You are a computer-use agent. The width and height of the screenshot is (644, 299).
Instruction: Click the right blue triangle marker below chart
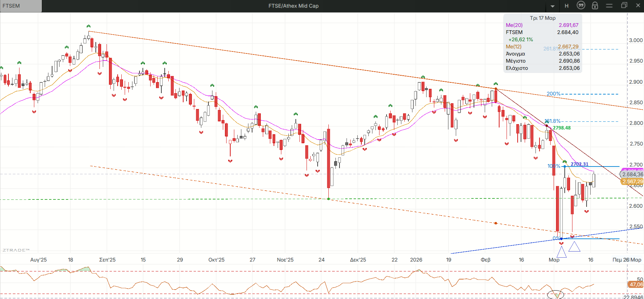coord(574,247)
